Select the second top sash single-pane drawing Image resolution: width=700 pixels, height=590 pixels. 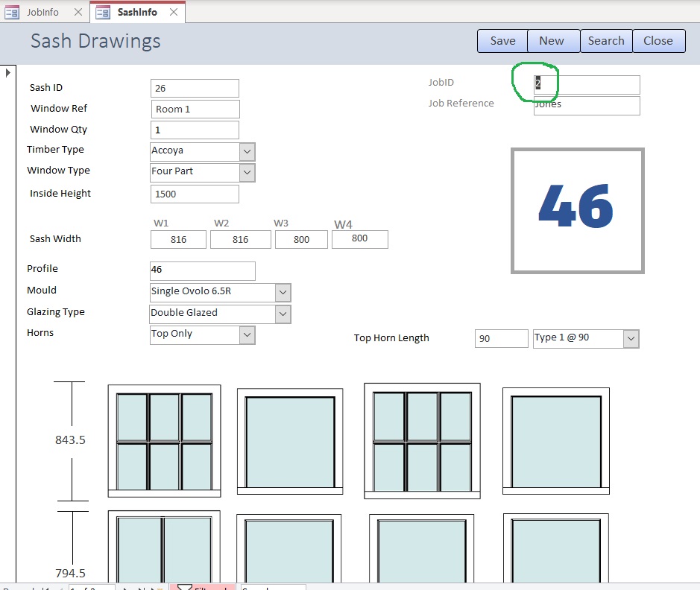[290, 441]
